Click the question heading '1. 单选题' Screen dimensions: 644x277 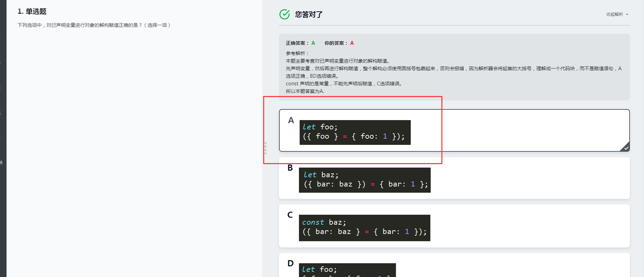[x=32, y=11]
